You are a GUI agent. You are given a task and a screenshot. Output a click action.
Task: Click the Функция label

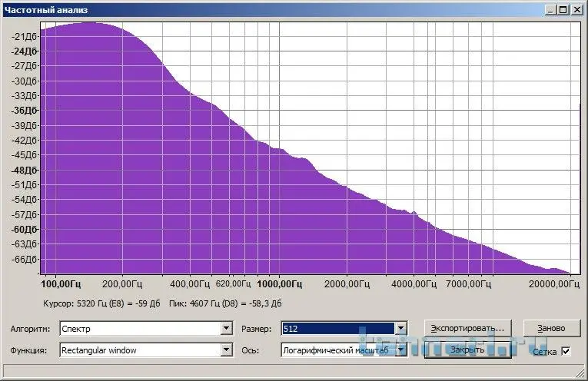(29, 350)
